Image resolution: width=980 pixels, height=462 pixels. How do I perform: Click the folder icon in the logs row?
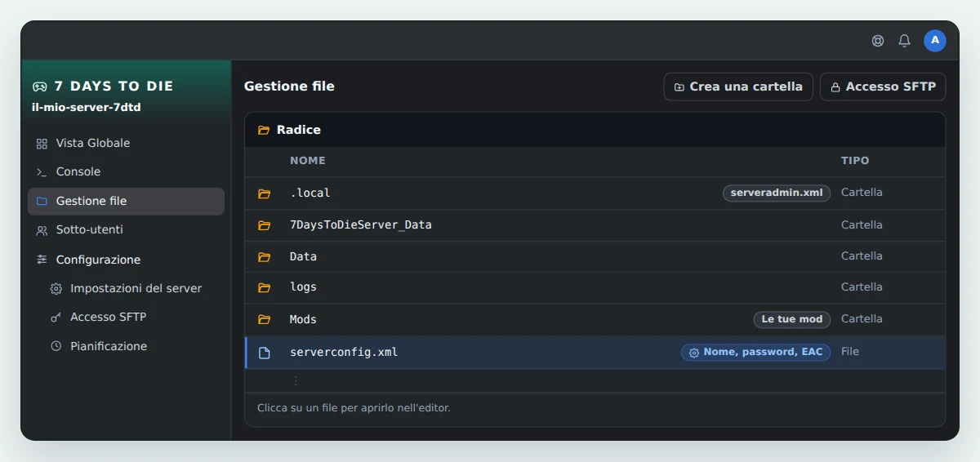pyautogui.click(x=264, y=287)
